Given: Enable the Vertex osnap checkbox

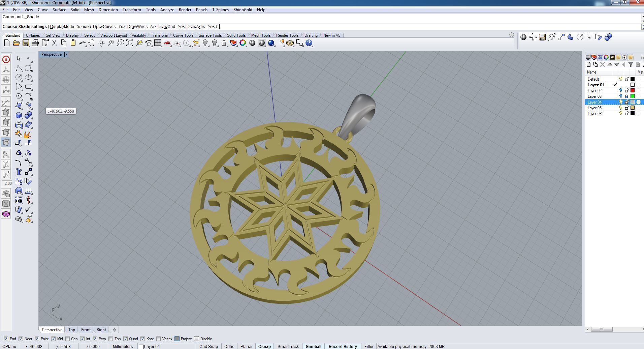Looking at the screenshot, I should point(159,339).
